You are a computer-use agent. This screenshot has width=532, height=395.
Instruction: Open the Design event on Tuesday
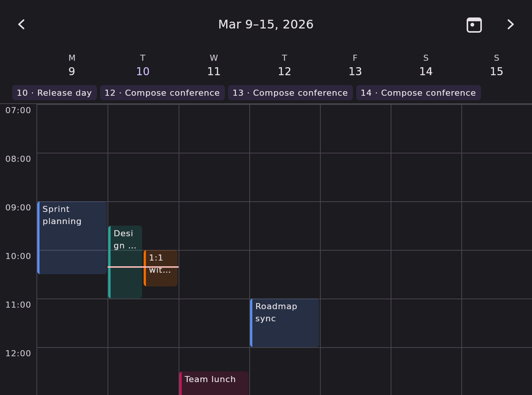coord(125,262)
